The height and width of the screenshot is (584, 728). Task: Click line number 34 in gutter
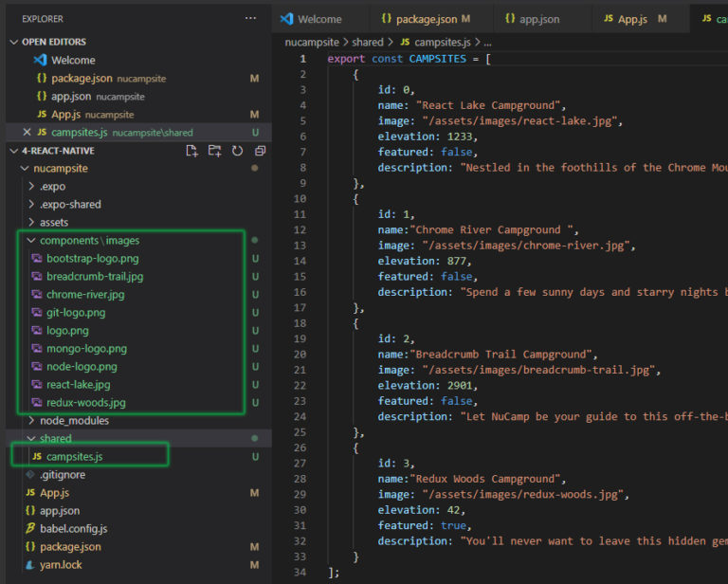(x=300, y=573)
